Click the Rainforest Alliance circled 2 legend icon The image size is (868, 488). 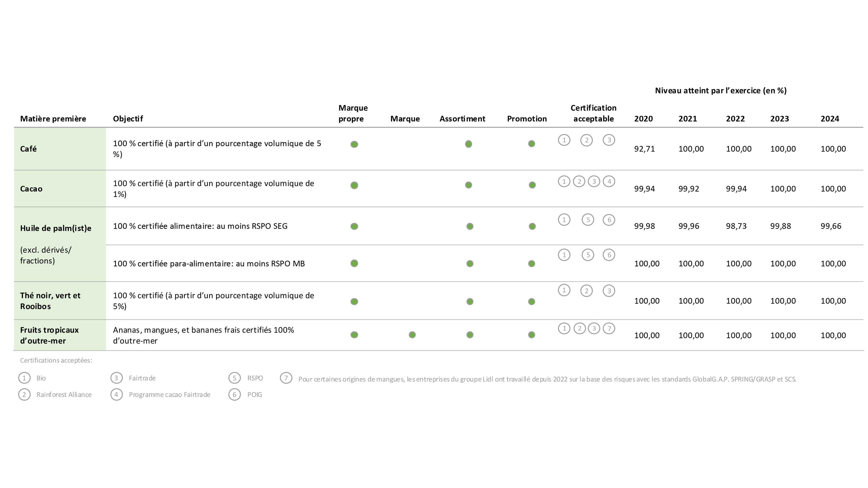pos(24,394)
